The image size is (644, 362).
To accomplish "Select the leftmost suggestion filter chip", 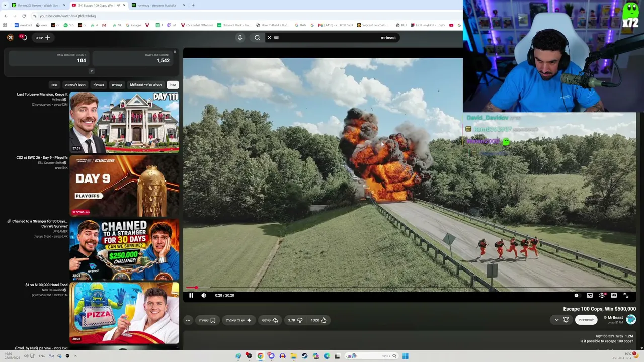I will 54,85.
